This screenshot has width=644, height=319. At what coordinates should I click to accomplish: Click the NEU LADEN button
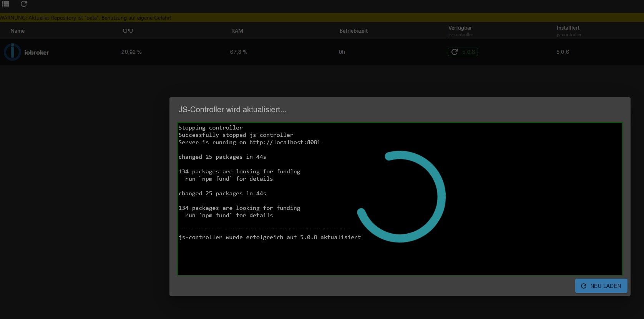tap(601, 286)
